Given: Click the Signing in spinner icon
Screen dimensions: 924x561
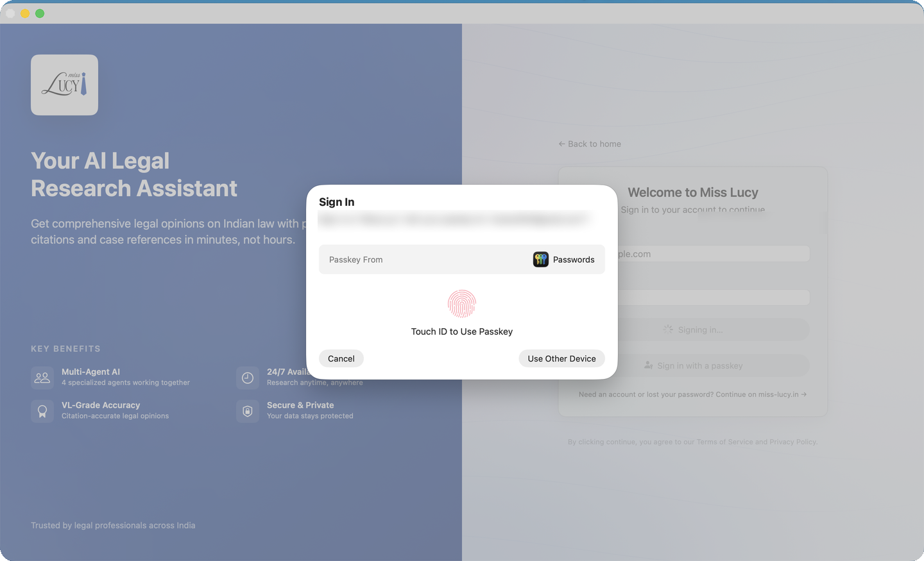Looking at the screenshot, I should (x=668, y=330).
